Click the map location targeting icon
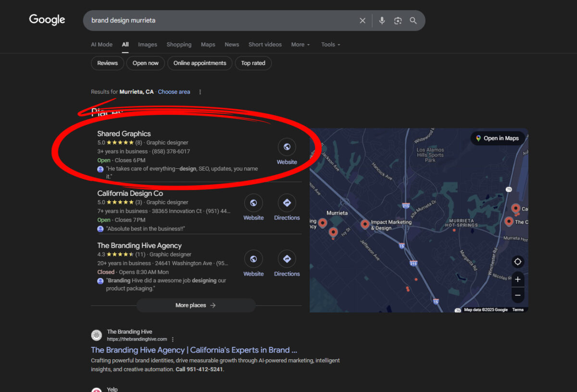The image size is (577, 392). [517, 261]
